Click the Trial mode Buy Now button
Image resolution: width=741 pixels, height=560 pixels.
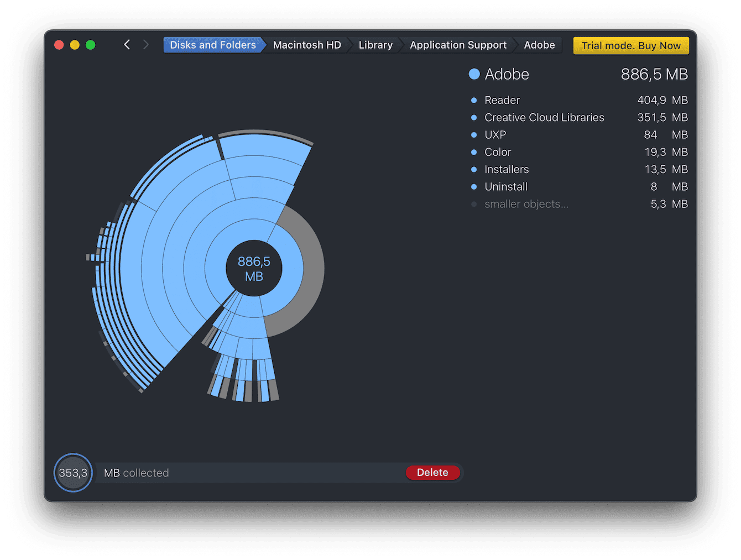[x=630, y=45]
